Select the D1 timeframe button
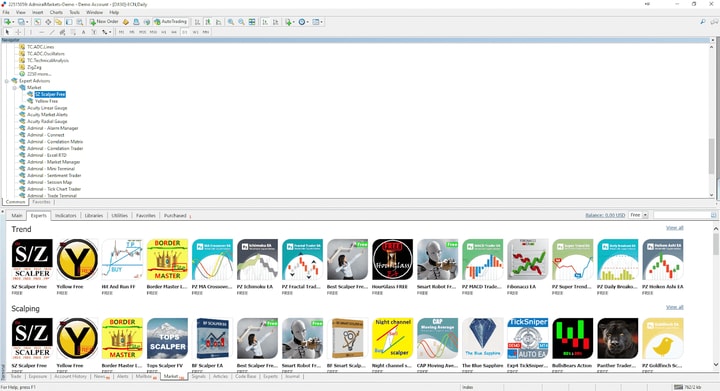Image resolution: width=720 pixels, height=391 pixels. [185, 32]
